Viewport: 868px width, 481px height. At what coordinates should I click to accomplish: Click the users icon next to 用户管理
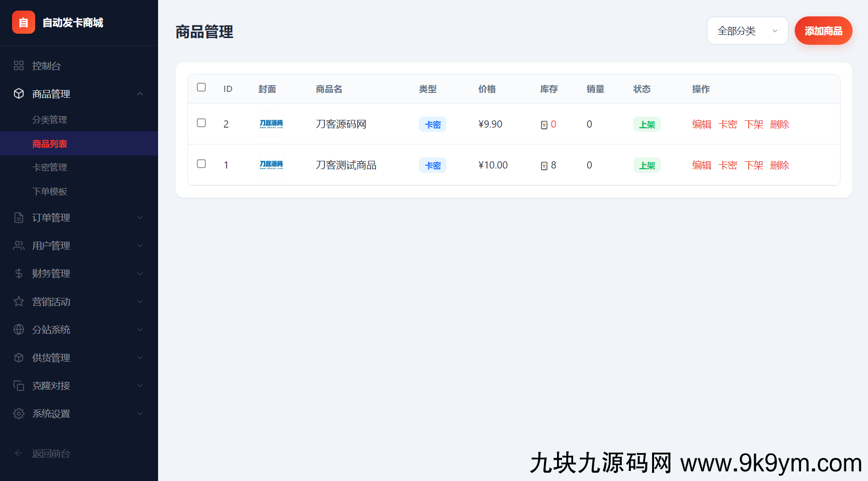19,246
